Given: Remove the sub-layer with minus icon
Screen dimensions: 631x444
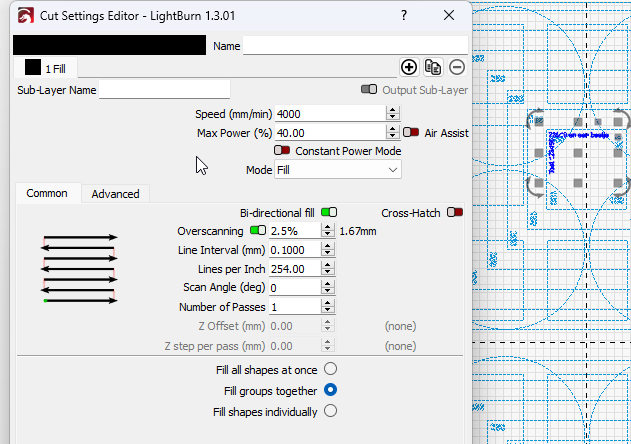Looking at the screenshot, I should coord(457,67).
